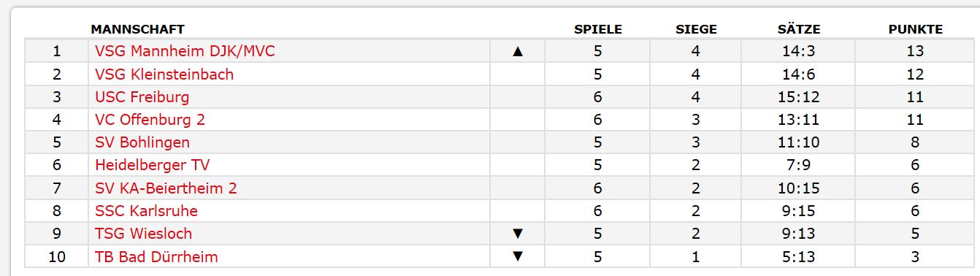Click the SIEGE column header

tap(696, 29)
